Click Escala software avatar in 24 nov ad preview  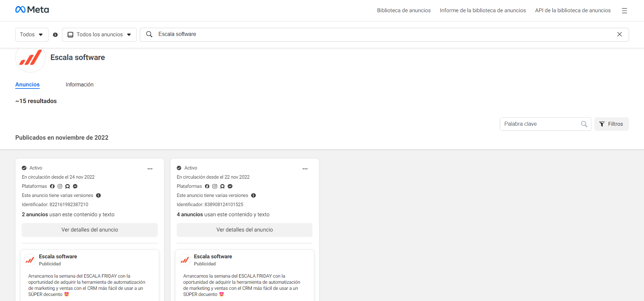[x=30, y=260]
